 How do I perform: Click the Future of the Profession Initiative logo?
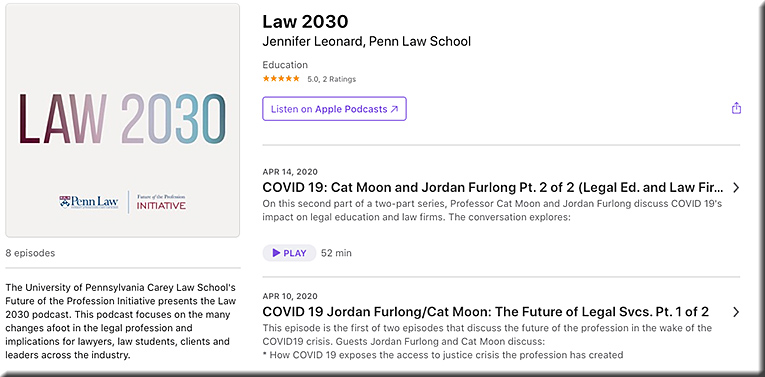tap(161, 202)
